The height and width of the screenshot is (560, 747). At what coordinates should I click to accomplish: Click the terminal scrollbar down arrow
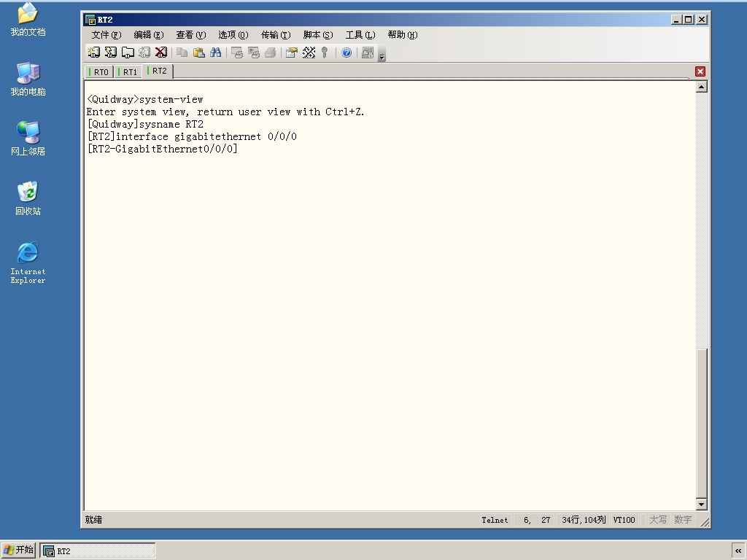701,504
